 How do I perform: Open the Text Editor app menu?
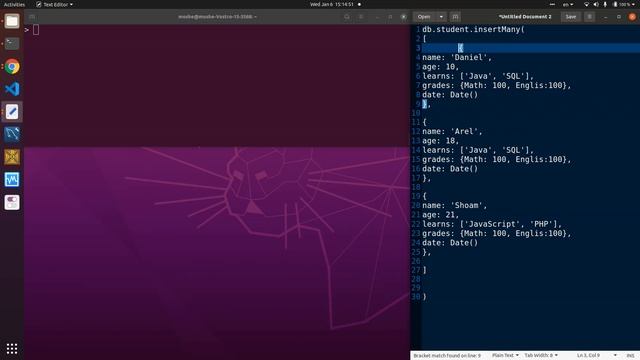pyautogui.click(x=54, y=4)
